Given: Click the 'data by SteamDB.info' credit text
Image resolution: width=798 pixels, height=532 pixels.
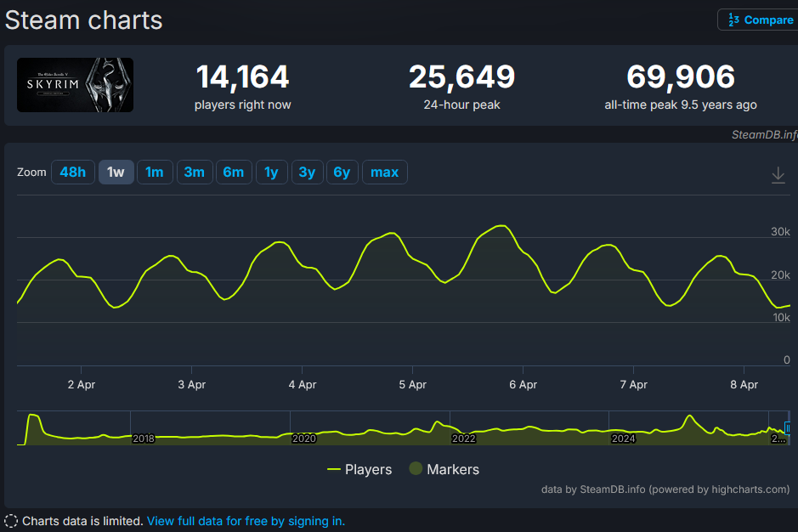Looking at the screenshot, I should 665,490.
